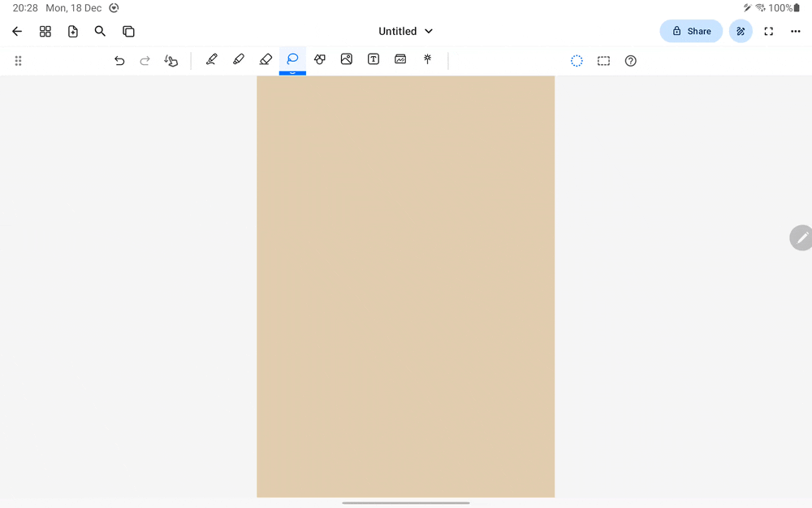Select the laser pointer tool
Viewport: 812px width, 508px height.
(x=427, y=59)
